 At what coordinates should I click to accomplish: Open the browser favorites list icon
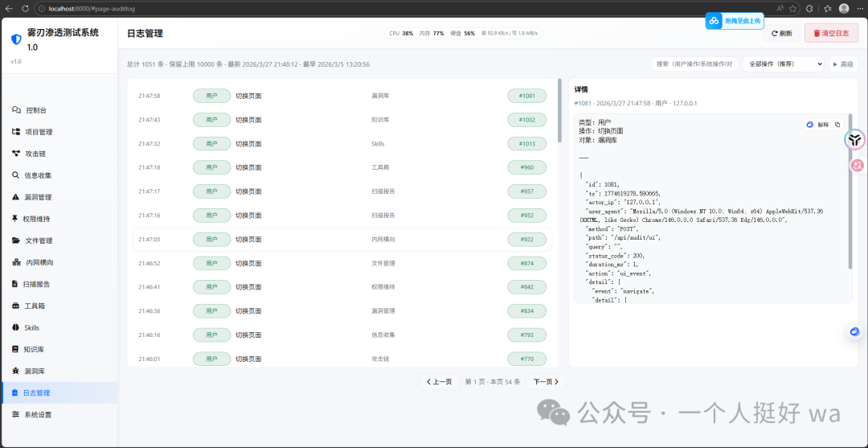point(828,8)
